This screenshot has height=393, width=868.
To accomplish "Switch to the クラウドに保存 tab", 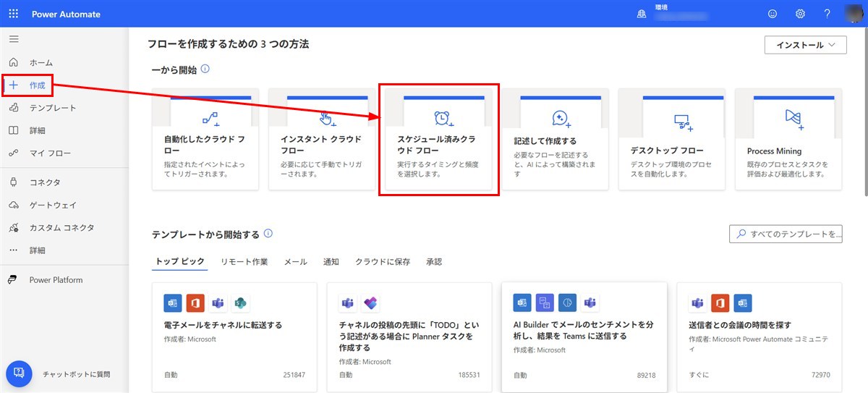I will tap(383, 261).
